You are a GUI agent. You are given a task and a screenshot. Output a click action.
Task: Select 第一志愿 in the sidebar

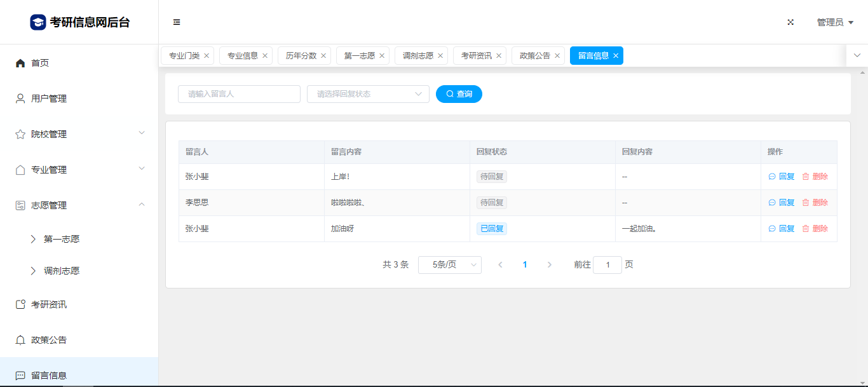point(62,240)
